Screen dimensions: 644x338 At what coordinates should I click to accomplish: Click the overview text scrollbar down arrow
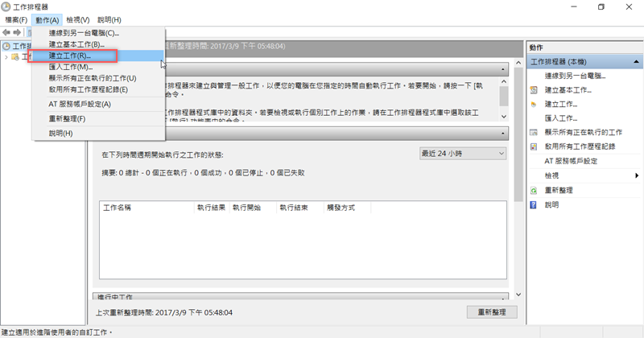[504, 117]
